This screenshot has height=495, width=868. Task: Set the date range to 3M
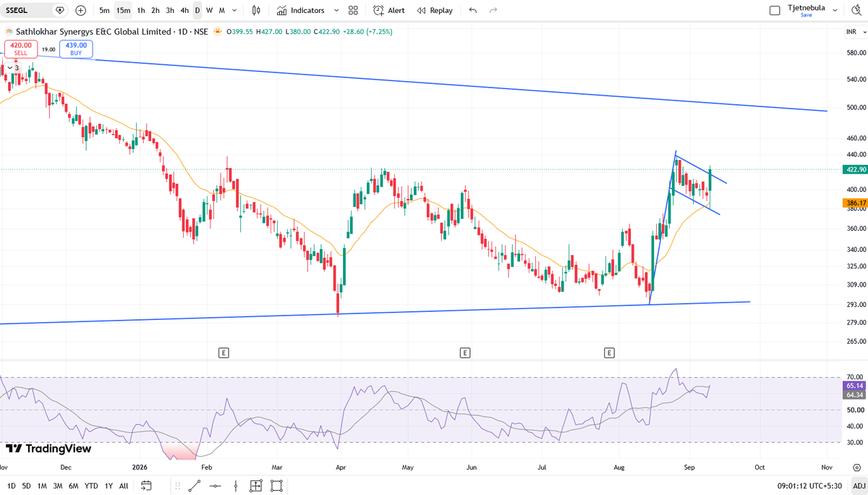pos(58,486)
